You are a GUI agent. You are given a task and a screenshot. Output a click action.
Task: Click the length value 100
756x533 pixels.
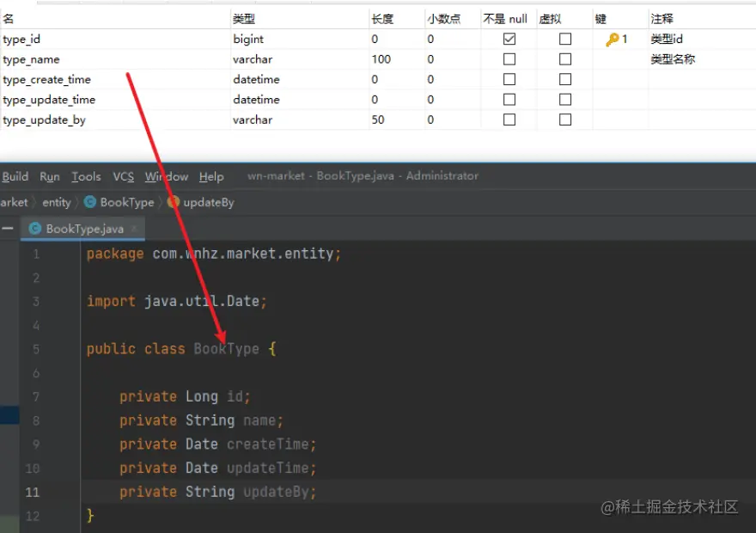[381, 59]
